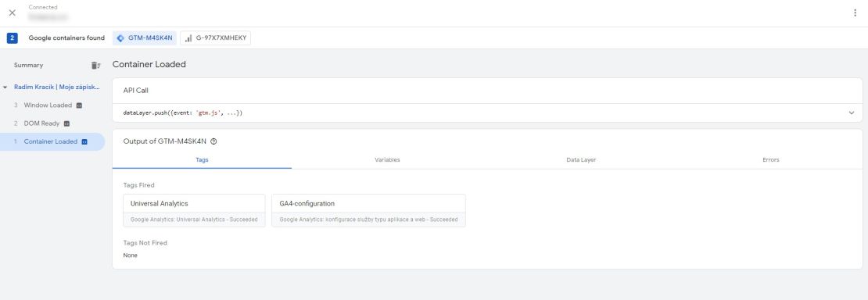Click the badge icon beside Window Loaded
This screenshot has width=868, height=300.
click(79, 105)
